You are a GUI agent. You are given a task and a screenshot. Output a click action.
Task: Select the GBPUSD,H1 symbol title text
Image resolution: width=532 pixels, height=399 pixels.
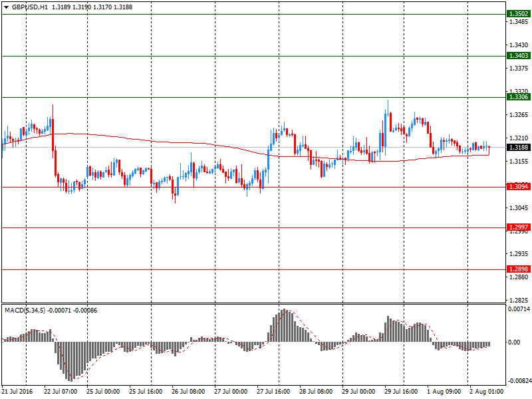click(x=30, y=7)
